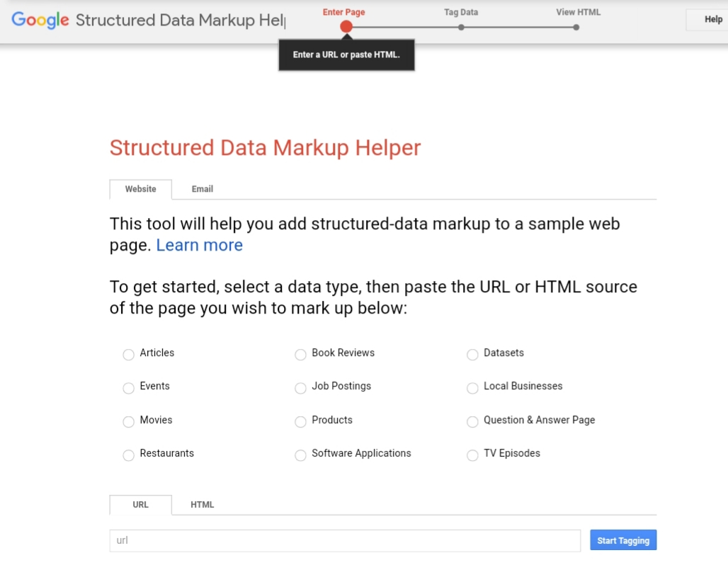Select the Datasets option

click(x=472, y=354)
